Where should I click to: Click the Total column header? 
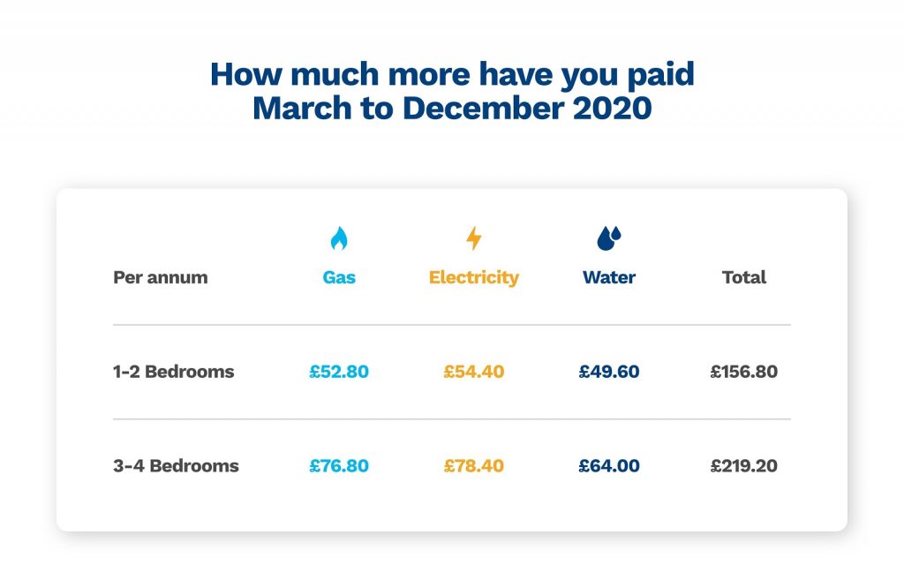point(743,277)
